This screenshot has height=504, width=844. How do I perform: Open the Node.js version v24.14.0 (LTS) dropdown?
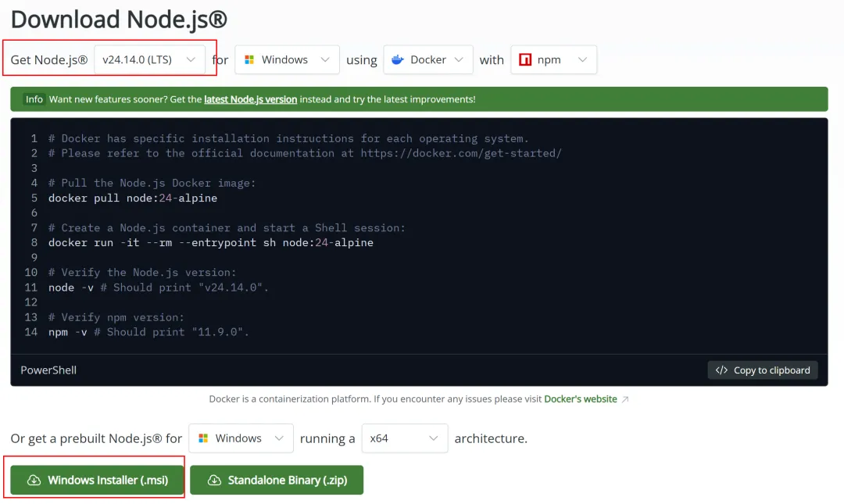(149, 59)
